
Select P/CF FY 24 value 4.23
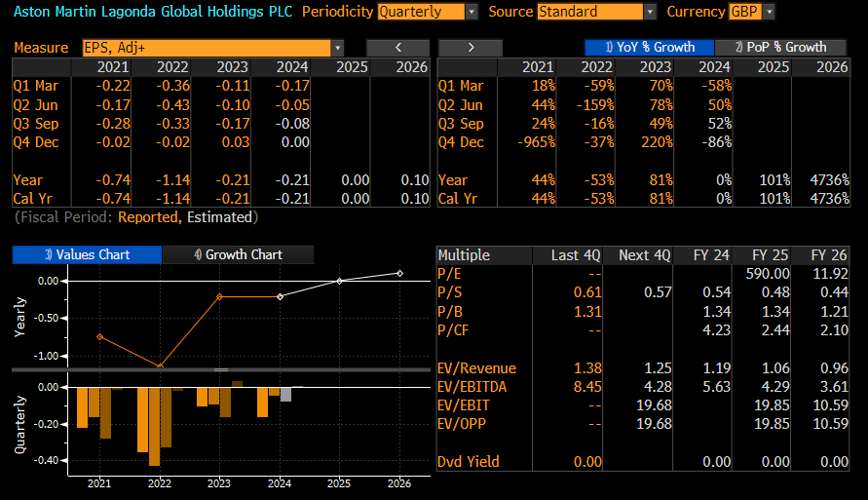(716, 330)
